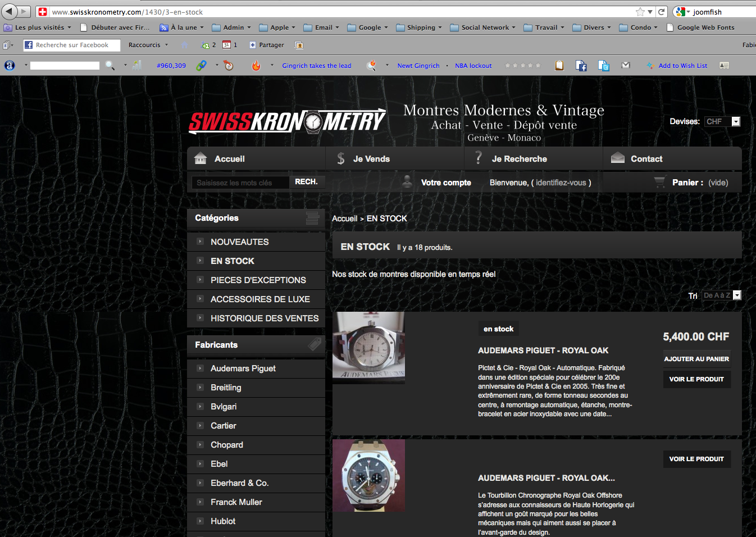This screenshot has width=756, height=537.
Task: Open the HISTORIQUE DES VENTES category
Action: click(265, 318)
